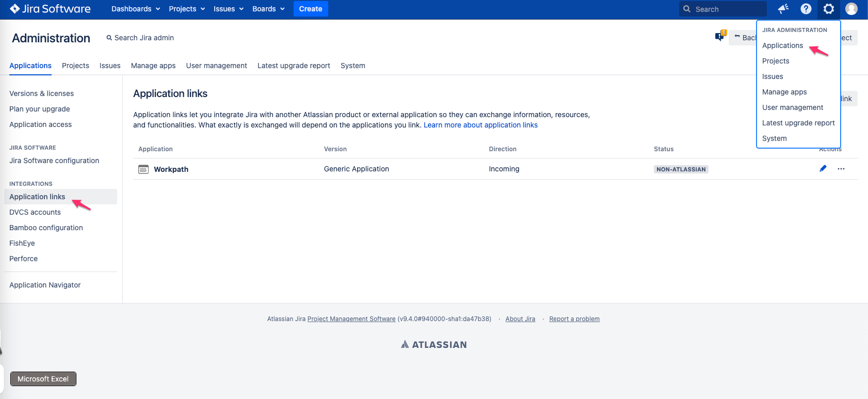This screenshot has width=868, height=399.
Task: Click the Administration gear icon in header
Action: click(829, 9)
